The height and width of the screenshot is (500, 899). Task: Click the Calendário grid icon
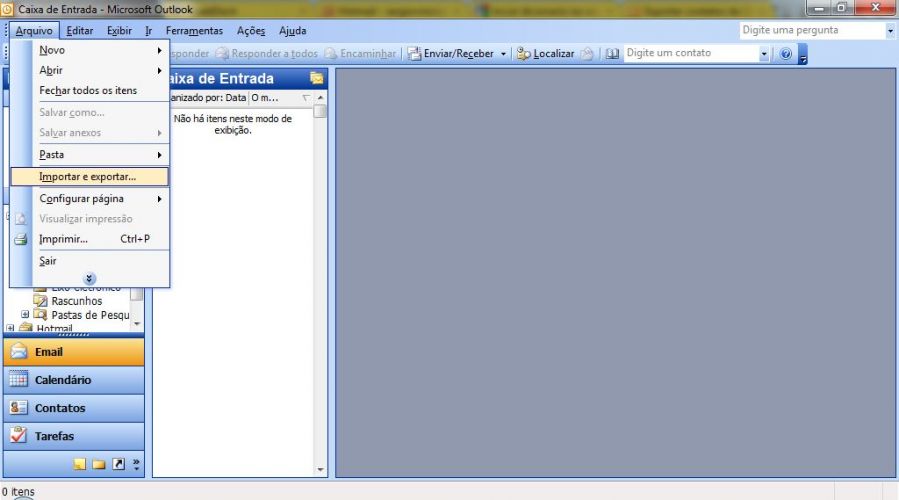tap(18, 379)
